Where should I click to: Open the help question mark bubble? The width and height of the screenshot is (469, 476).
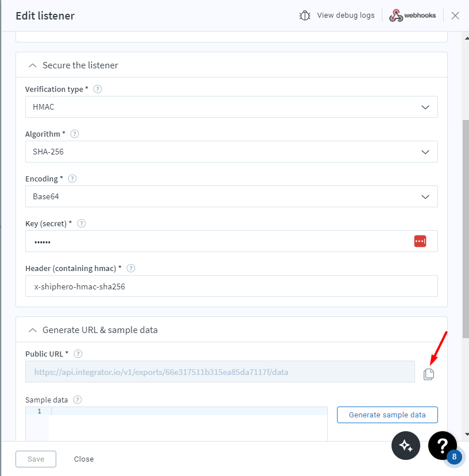pyautogui.click(x=442, y=445)
